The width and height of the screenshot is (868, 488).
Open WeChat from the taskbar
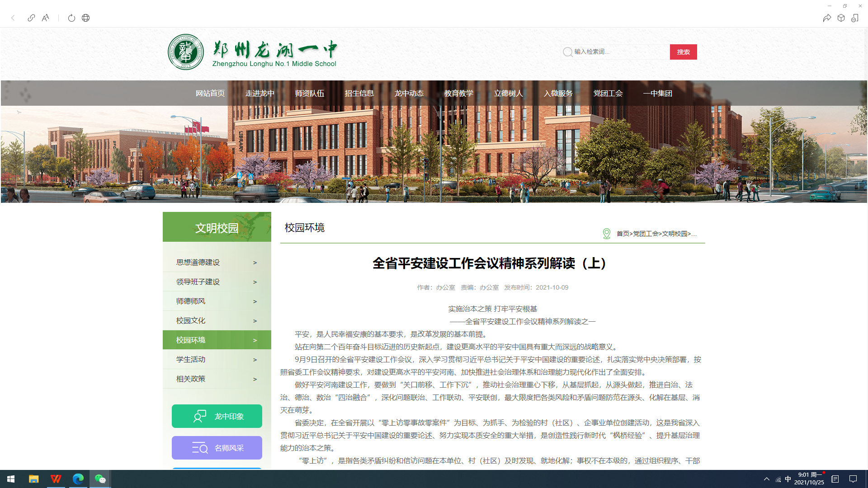(100, 479)
